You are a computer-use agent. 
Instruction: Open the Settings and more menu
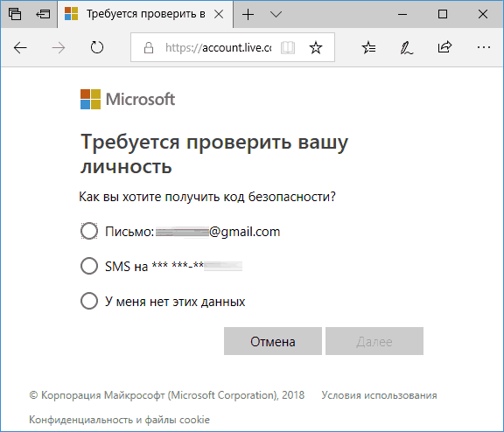click(x=483, y=47)
